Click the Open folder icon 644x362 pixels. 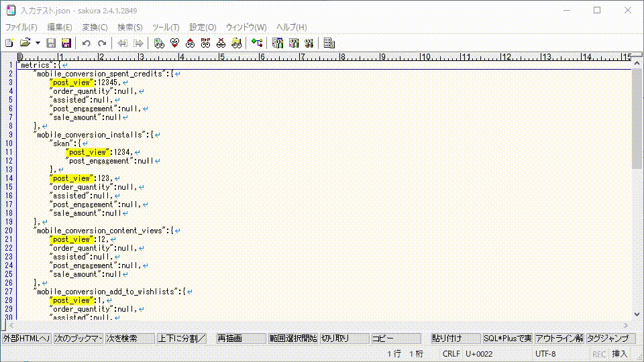click(x=25, y=43)
